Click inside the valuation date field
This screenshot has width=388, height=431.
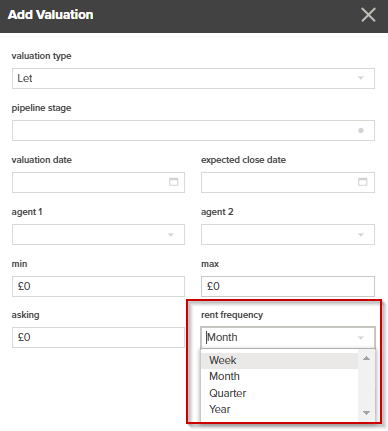(x=98, y=182)
